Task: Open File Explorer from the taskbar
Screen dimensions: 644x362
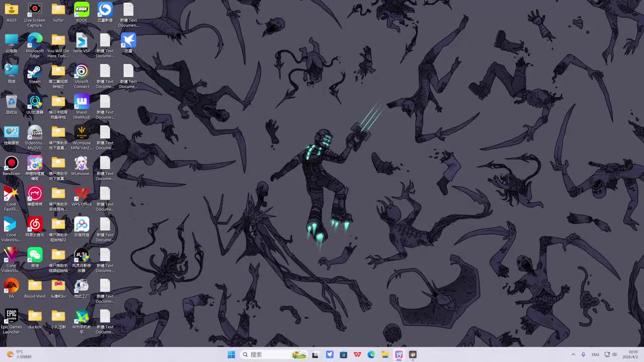Action: 385,354
